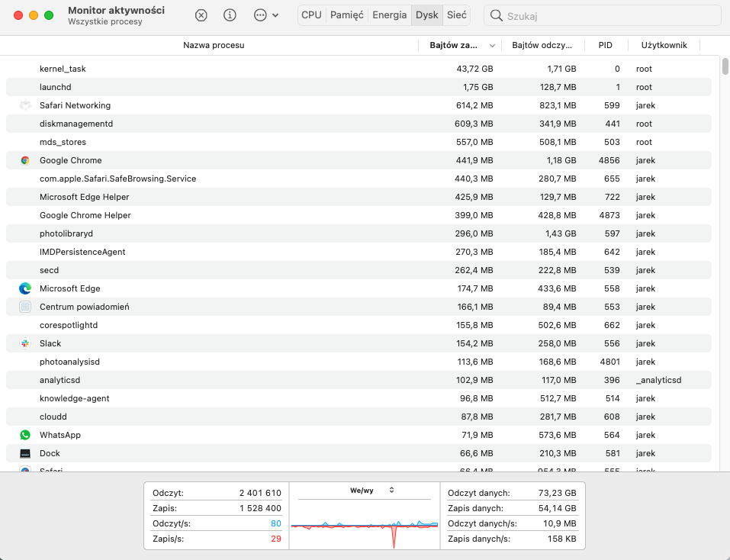The height and width of the screenshot is (560, 730).
Task: Click the WhatsApp process icon
Action: click(25, 435)
